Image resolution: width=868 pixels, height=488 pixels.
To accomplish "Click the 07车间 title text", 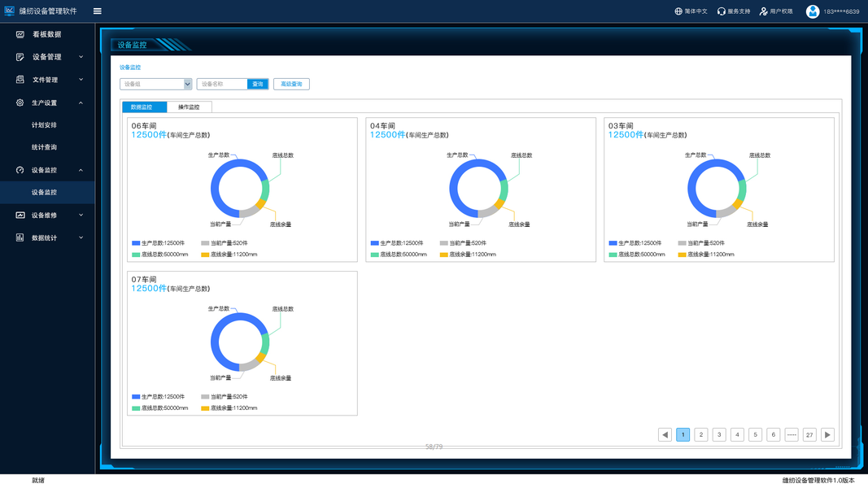I will [x=144, y=280].
